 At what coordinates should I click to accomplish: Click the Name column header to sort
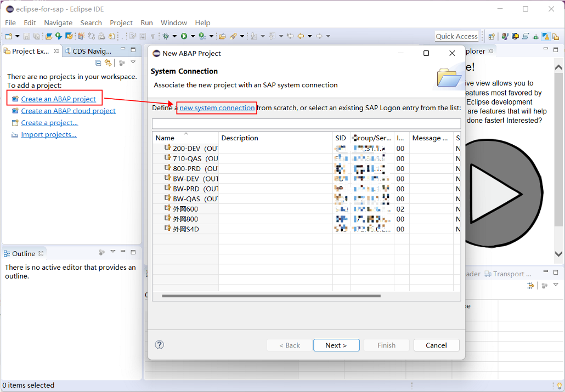coord(185,138)
